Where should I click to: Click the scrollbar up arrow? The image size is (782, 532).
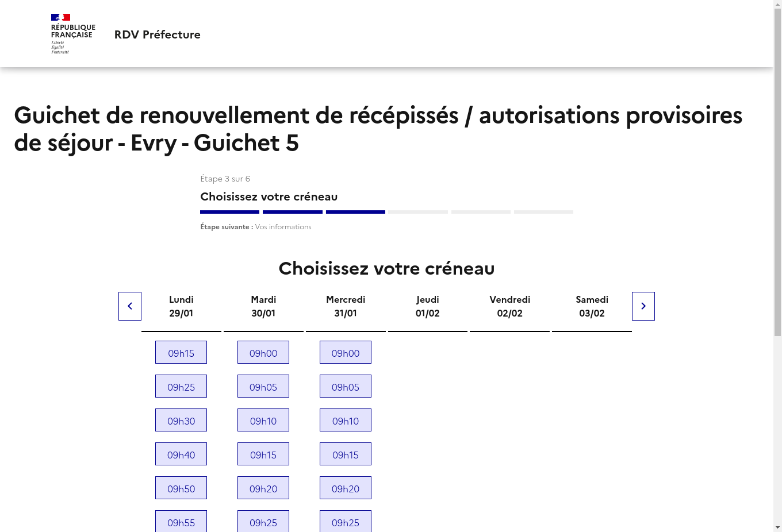[777, 4]
